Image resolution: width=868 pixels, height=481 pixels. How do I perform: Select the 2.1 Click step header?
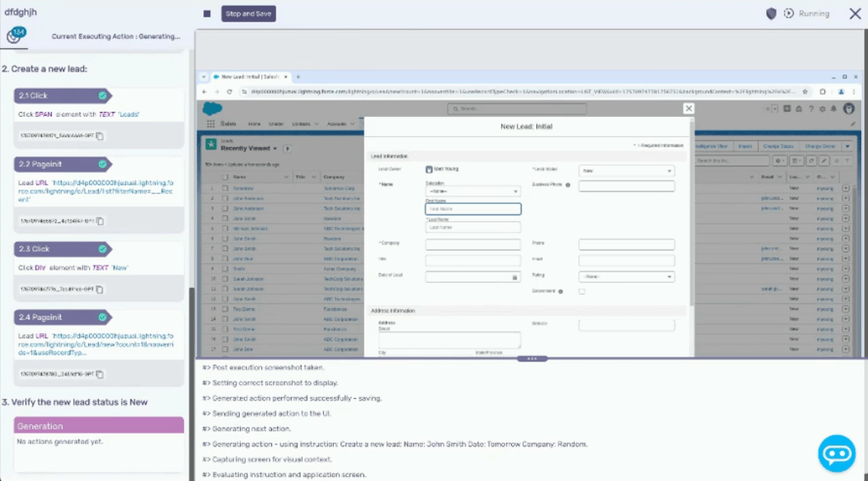(63, 96)
